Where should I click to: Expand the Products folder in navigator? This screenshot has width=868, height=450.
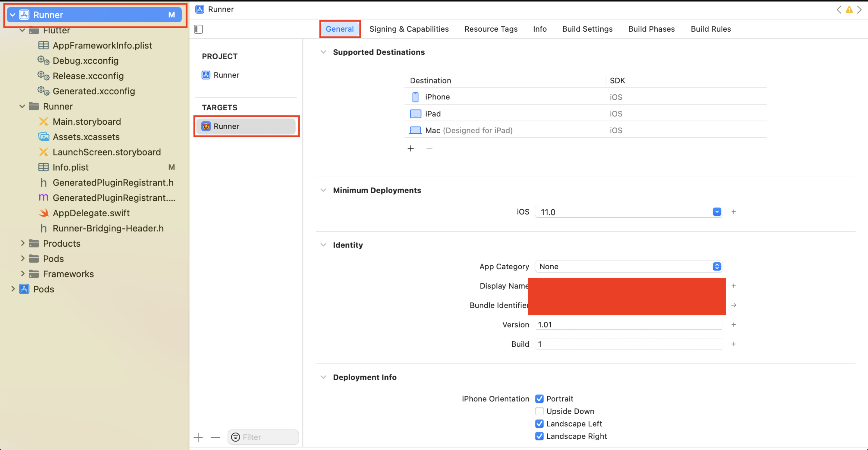[23, 243]
